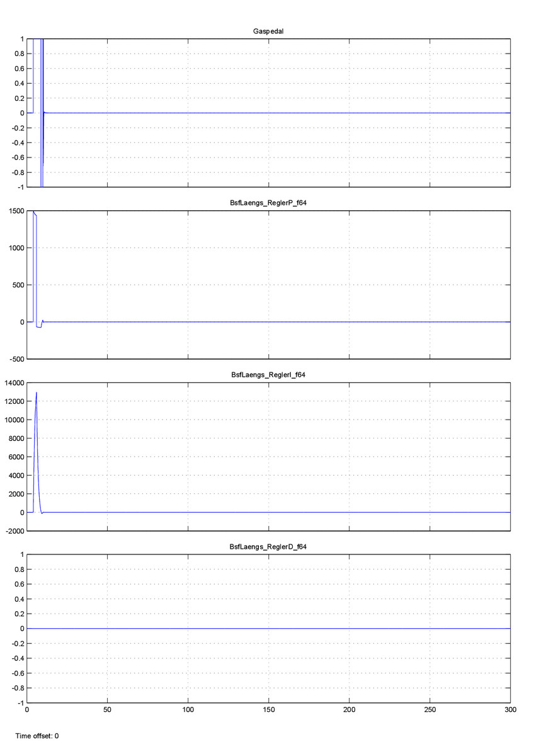Click the Gaspedal plot title
Image resolution: width=534 pixels, height=756 pixels.
(x=268, y=30)
